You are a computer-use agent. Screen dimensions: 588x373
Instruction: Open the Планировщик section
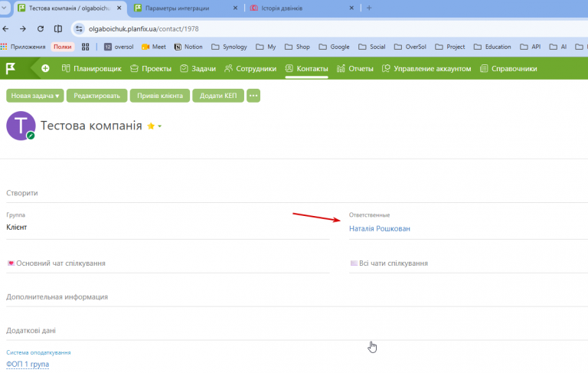[x=92, y=69]
